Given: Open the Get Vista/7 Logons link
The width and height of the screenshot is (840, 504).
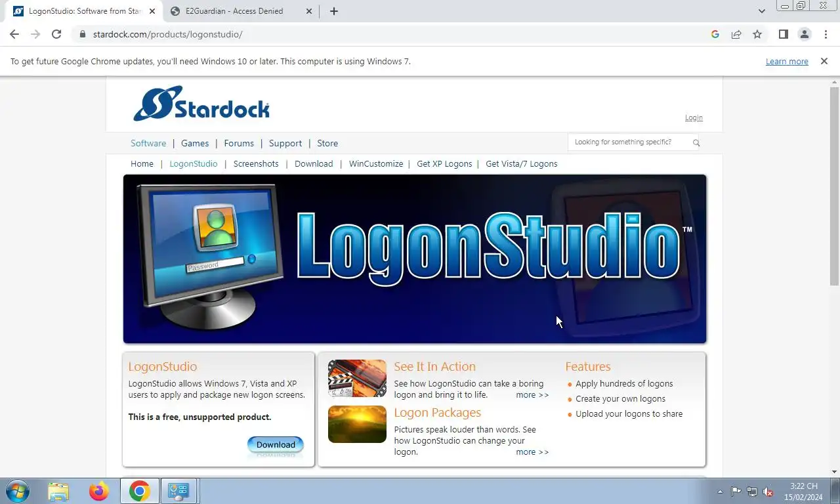Looking at the screenshot, I should [x=522, y=163].
